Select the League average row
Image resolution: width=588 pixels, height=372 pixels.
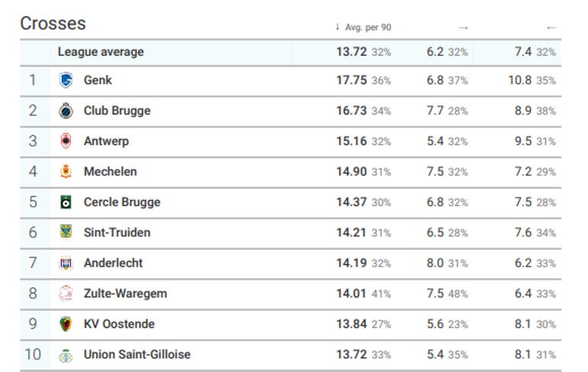pos(101,52)
